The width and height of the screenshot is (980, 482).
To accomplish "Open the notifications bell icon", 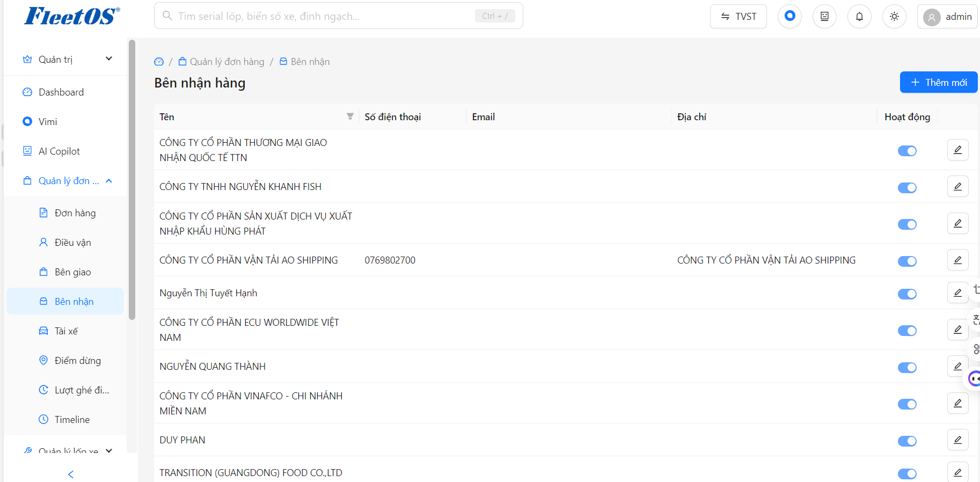I will click(859, 17).
